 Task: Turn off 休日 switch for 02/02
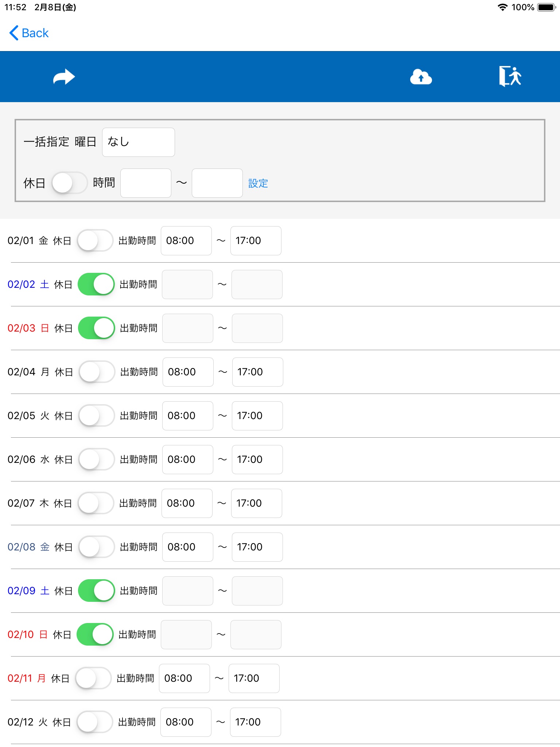point(96,285)
